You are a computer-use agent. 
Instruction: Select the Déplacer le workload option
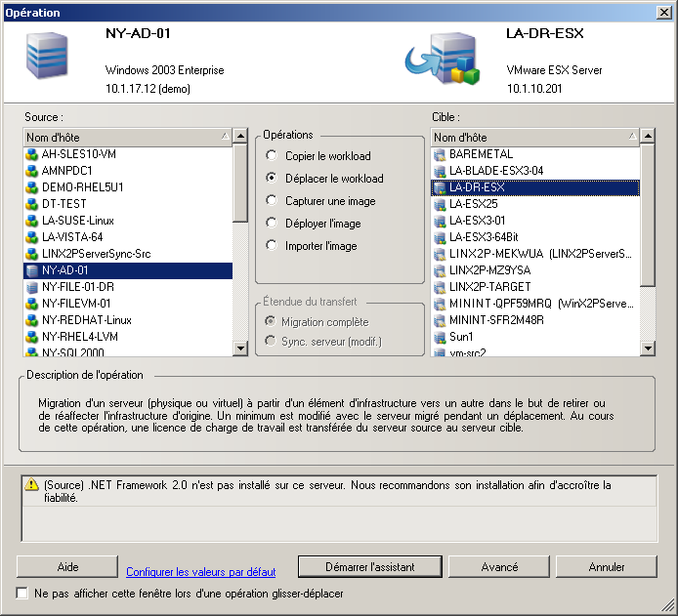(324, 179)
